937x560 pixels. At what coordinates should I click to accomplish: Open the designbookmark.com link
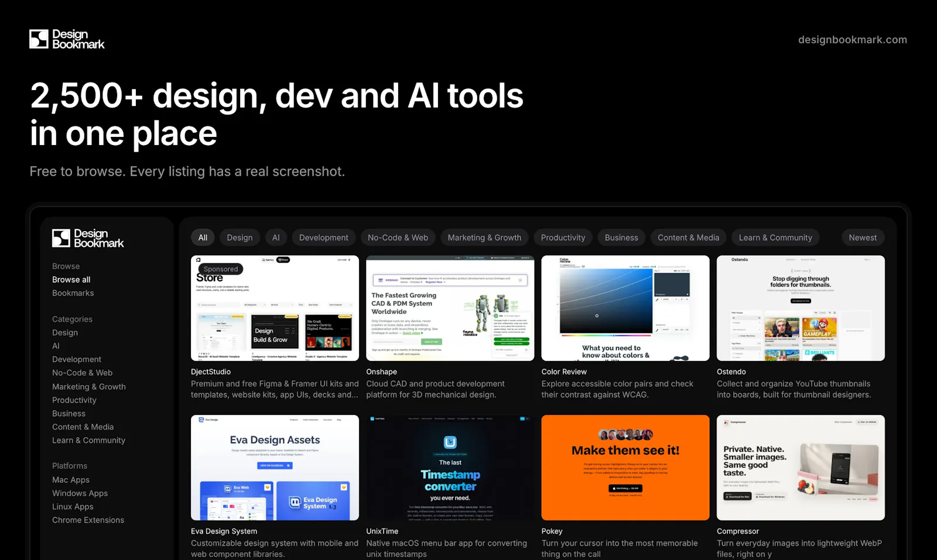(852, 40)
